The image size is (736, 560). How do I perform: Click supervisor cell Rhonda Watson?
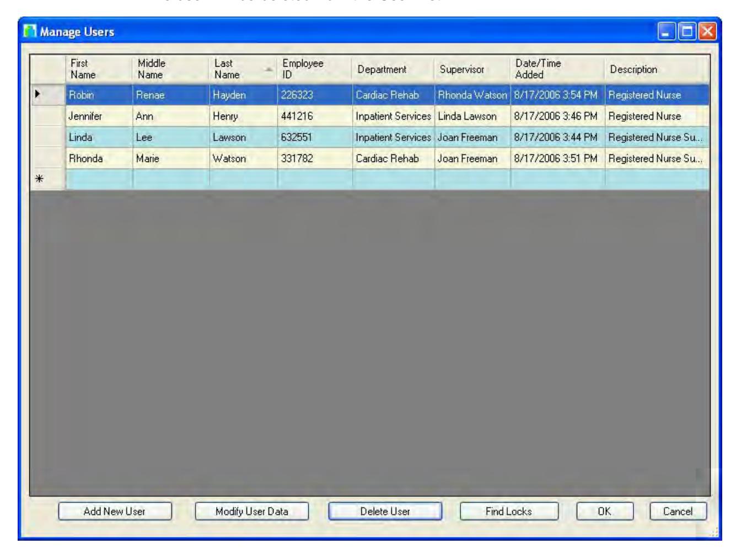[473, 95]
